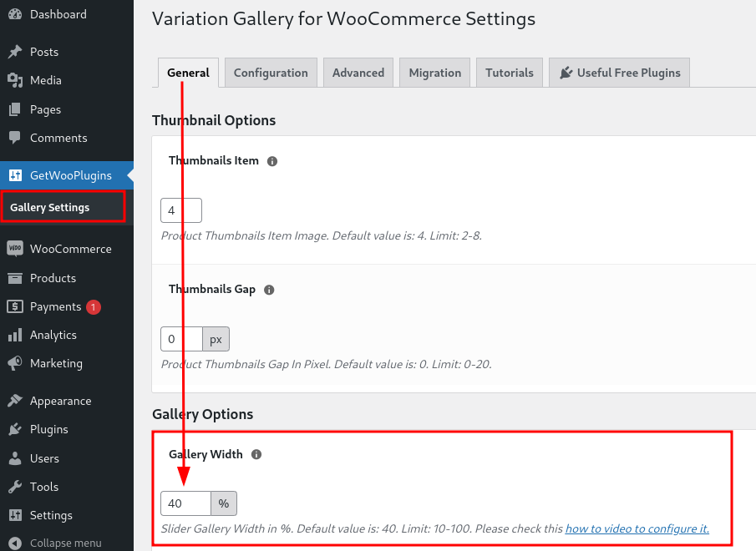Click the Comments speech bubble icon
This screenshot has width=756, height=551.
(15, 138)
